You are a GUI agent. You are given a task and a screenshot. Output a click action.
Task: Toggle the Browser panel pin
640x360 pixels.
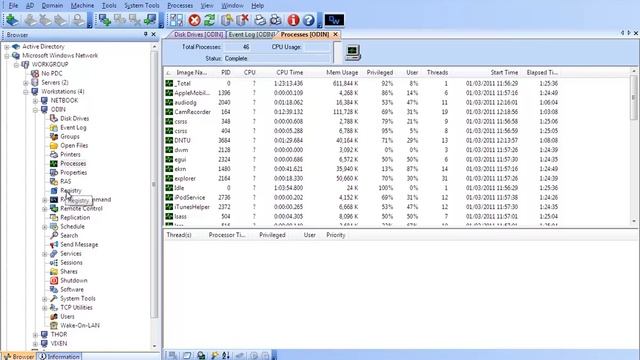coord(145,34)
